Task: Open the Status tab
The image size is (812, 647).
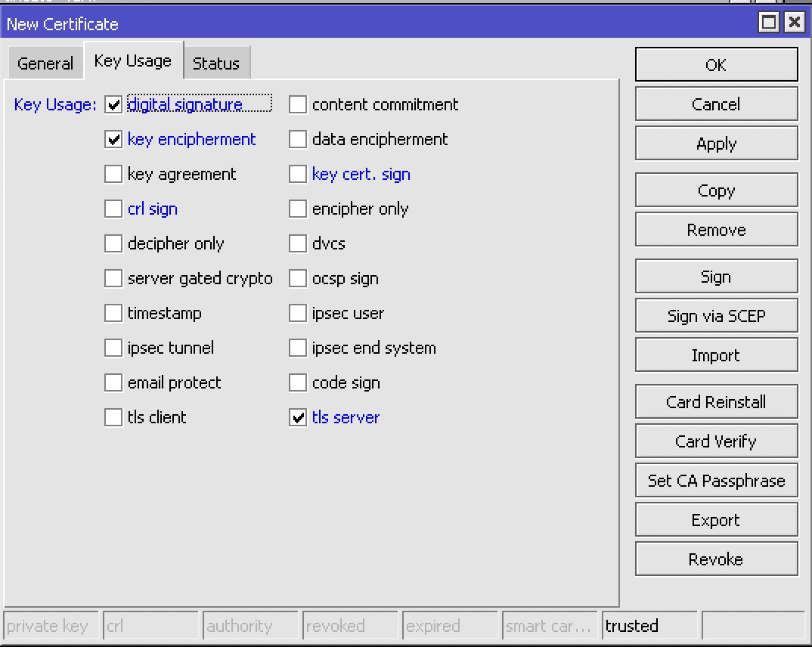Action: 216,63
